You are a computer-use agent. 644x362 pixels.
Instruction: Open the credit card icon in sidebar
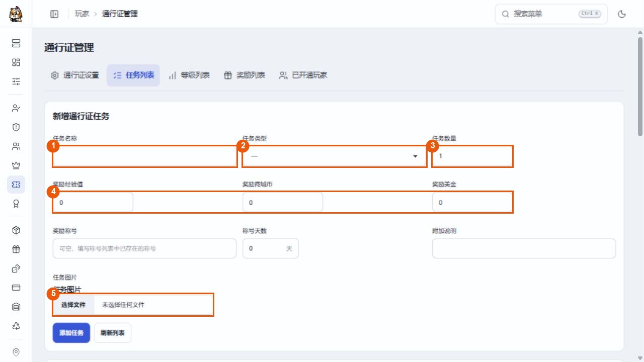[x=16, y=288]
